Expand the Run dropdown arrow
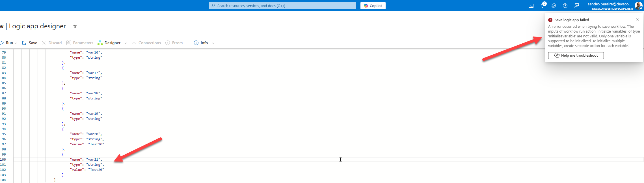This screenshot has height=183, width=644. 16,43
